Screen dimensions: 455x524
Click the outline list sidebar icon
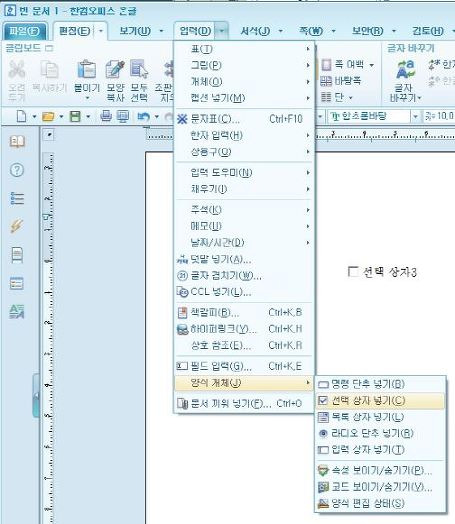click(17, 199)
